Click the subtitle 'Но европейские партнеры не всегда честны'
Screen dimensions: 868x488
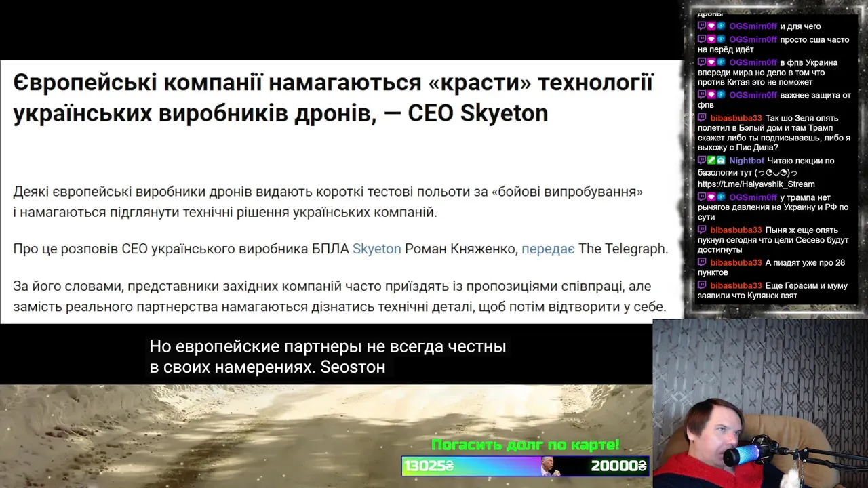(x=328, y=347)
